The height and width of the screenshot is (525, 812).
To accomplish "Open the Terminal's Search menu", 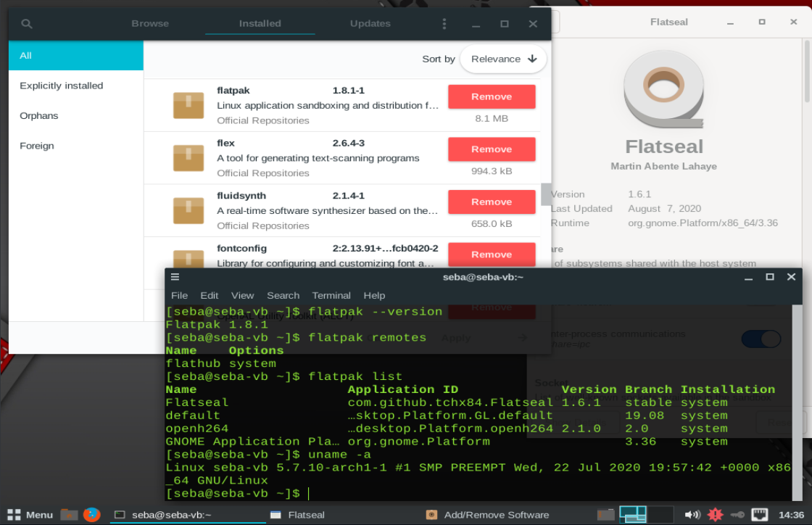I will coord(283,295).
